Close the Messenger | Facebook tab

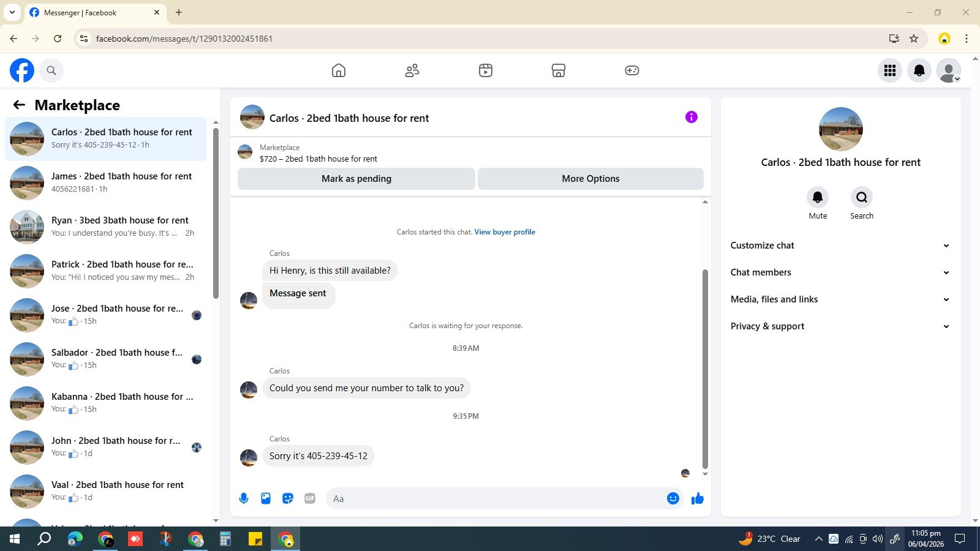[x=157, y=12]
